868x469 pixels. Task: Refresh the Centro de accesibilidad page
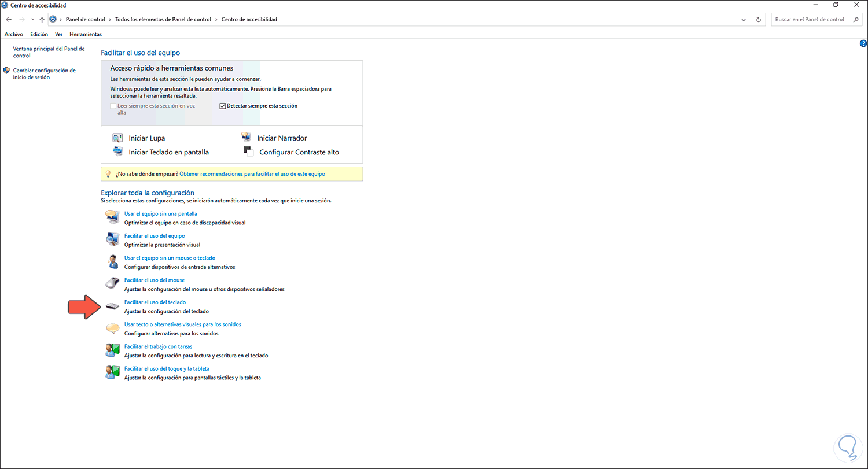point(759,19)
